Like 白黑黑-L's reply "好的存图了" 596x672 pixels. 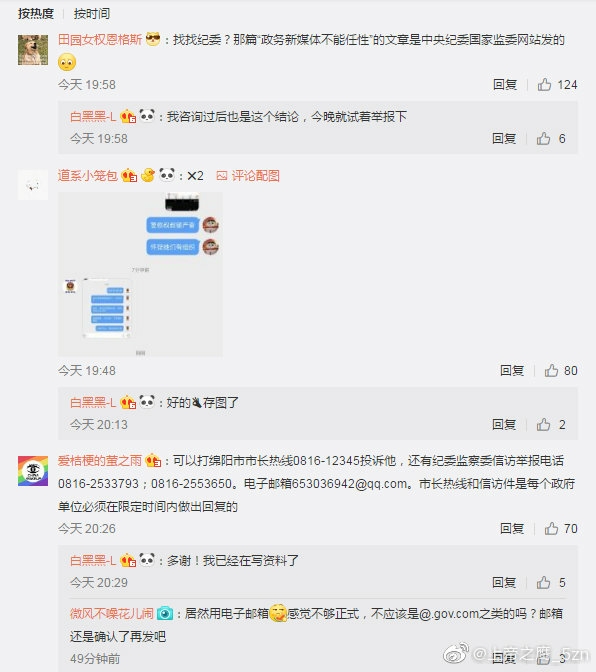click(544, 424)
